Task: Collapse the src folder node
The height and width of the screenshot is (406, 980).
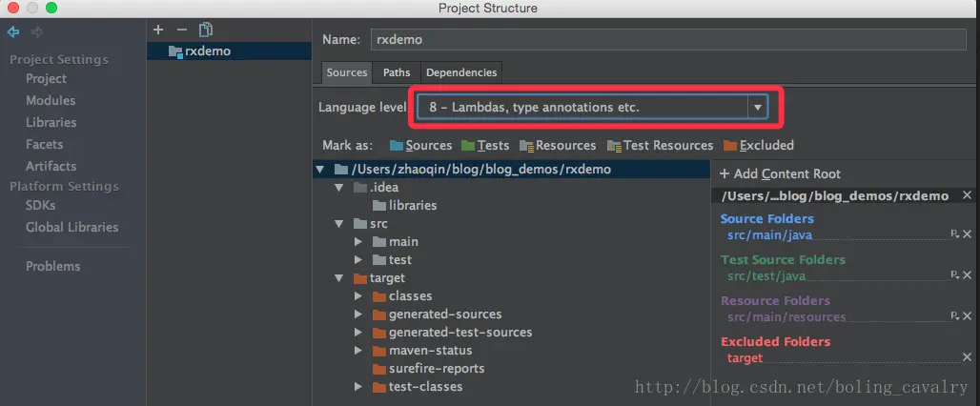Action: click(x=339, y=224)
